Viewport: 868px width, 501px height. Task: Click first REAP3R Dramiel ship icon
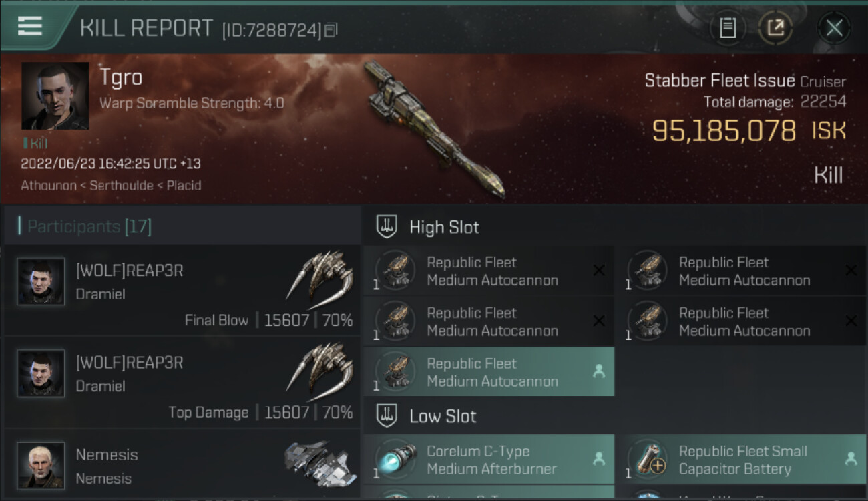click(320, 275)
